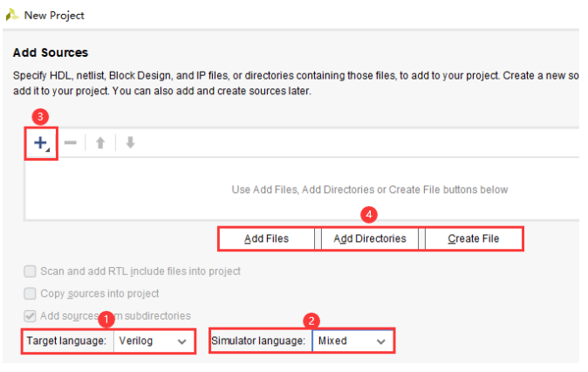Screen dimensions: 588x372
Task: Click the red circle numbered 2
Action: (308, 319)
